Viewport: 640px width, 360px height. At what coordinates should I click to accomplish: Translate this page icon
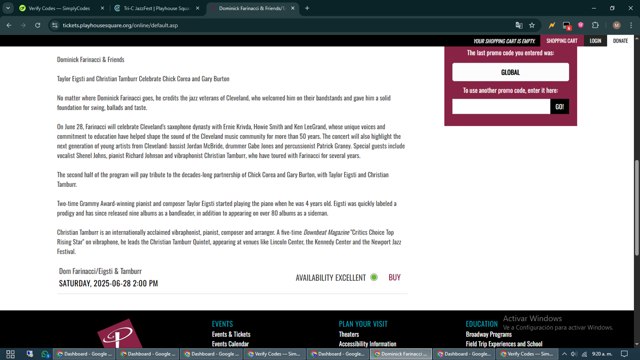coord(519,25)
